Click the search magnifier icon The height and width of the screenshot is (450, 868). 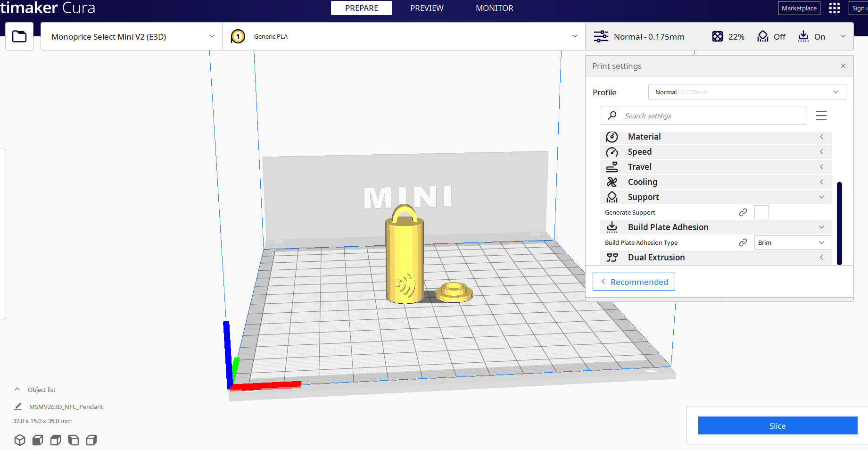pos(612,116)
